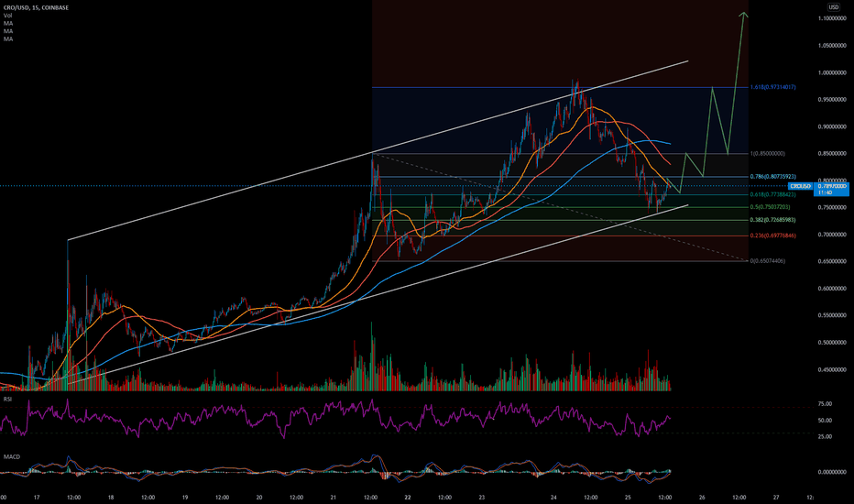Click 0.55000000 on the price axis
The image size is (854, 504).
(832, 315)
